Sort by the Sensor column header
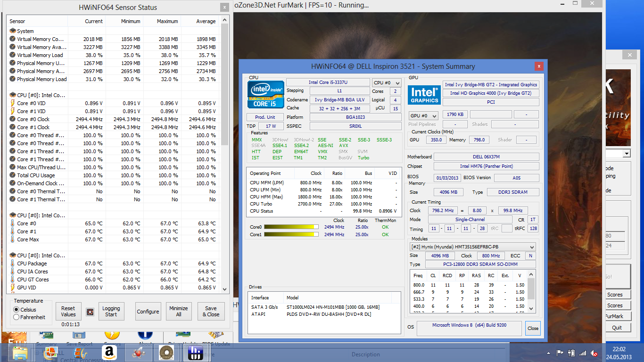This screenshot has width=644, height=362. click(37, 21)
